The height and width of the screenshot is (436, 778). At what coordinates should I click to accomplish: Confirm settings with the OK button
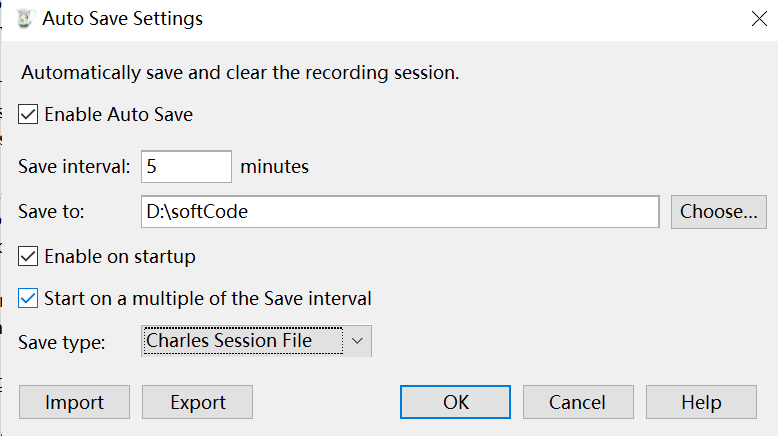456,402
